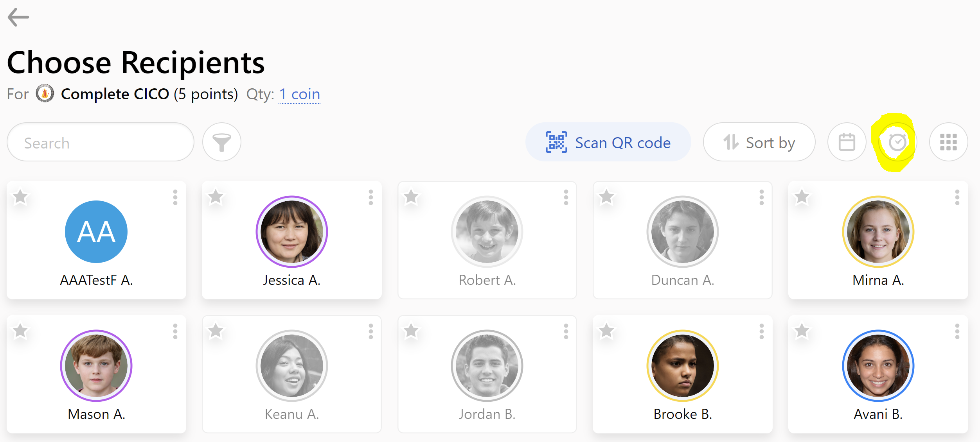Select Jessica A. profile photo
The image size is (980, 442).
click(x=292, y=232)
